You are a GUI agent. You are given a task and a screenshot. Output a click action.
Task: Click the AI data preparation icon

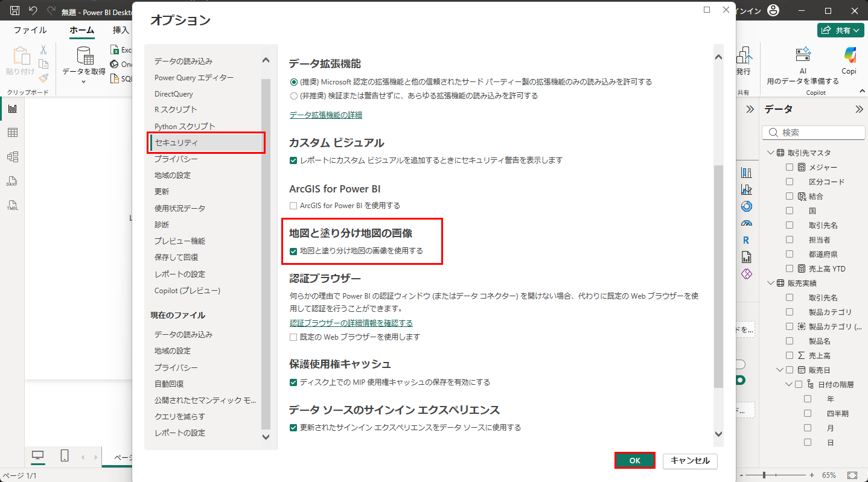pos(803,54)
